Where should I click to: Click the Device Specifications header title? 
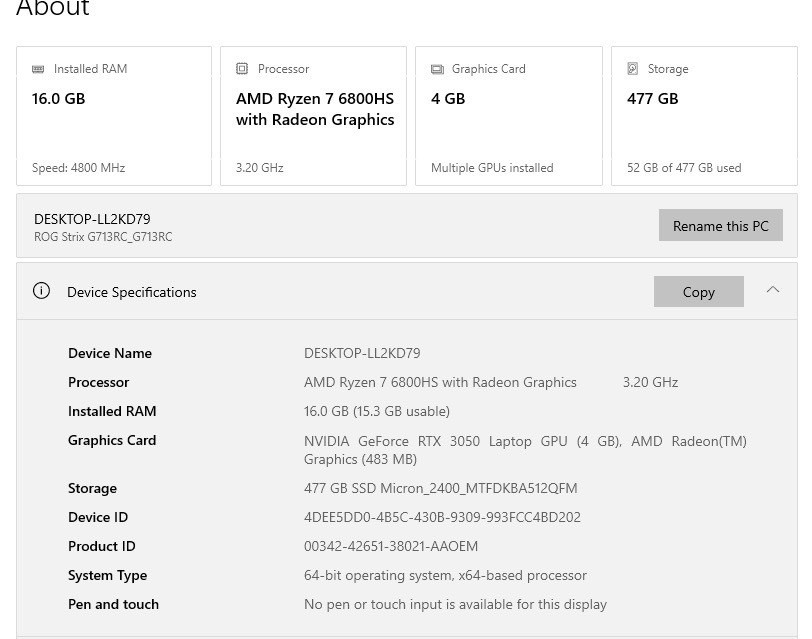click(131, 292)
